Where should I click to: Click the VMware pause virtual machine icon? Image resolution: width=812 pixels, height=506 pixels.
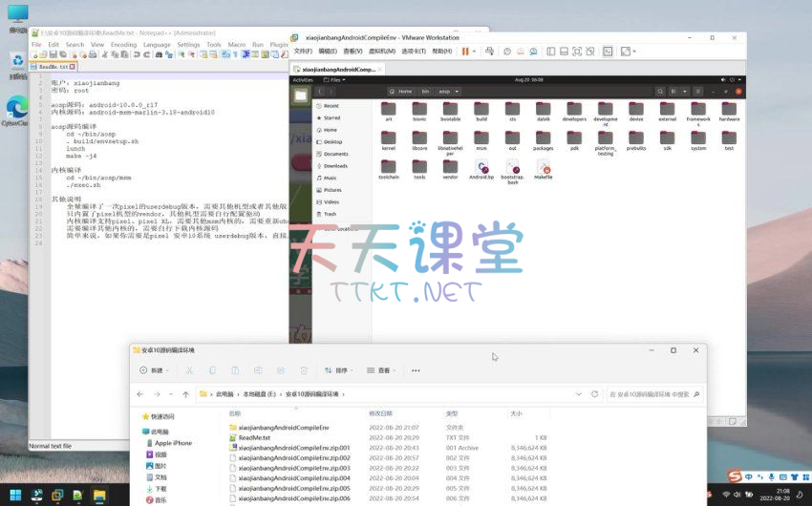coord(466,52)
